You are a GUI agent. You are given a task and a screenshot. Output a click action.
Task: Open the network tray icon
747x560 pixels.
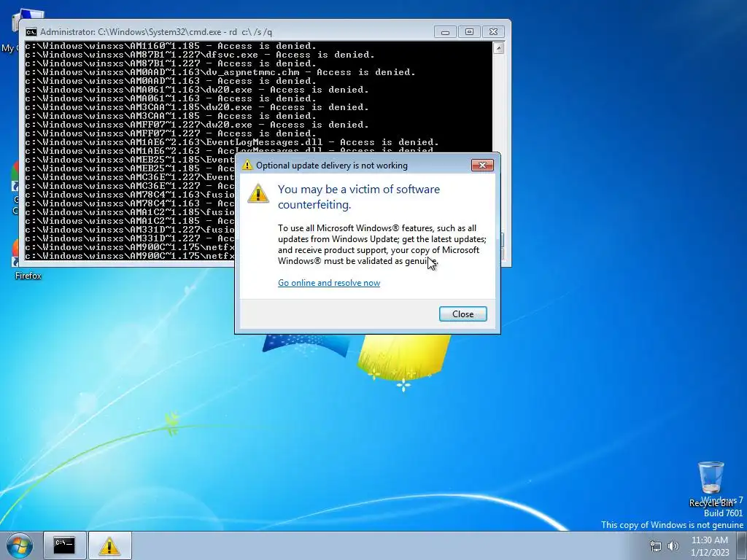pos(656,546)
